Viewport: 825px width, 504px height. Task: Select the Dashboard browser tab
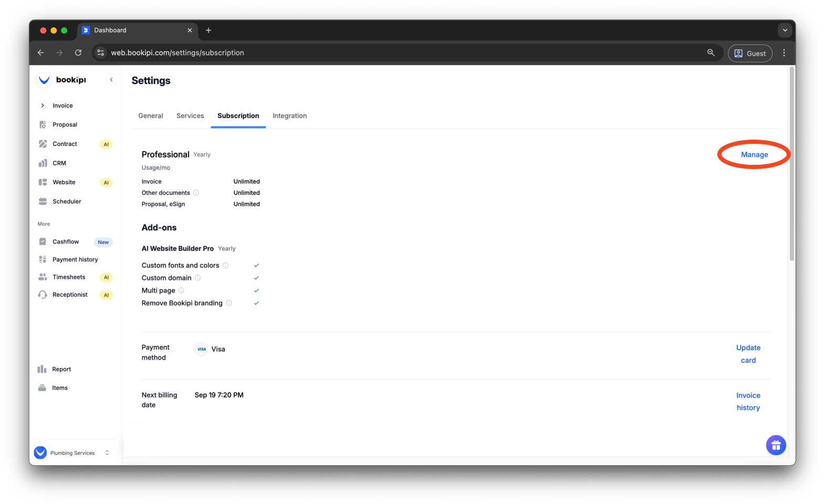click(137, 30)
